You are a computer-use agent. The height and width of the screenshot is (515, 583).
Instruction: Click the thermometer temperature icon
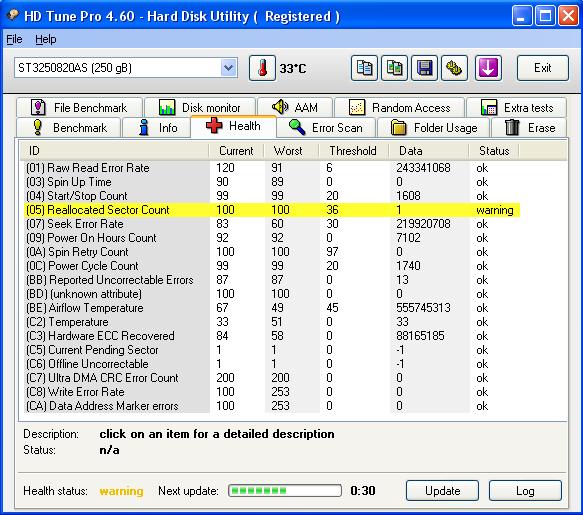[262, 68]
